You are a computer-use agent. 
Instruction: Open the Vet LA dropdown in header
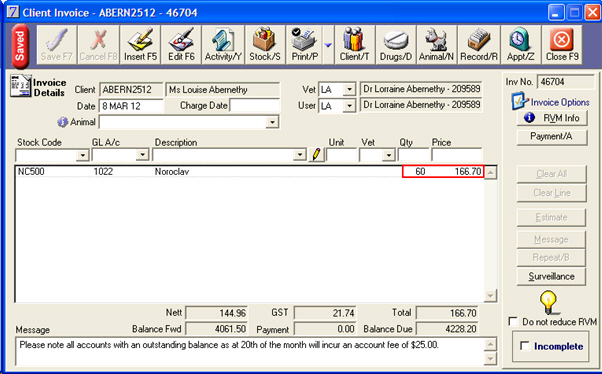(x=349, y=89)
